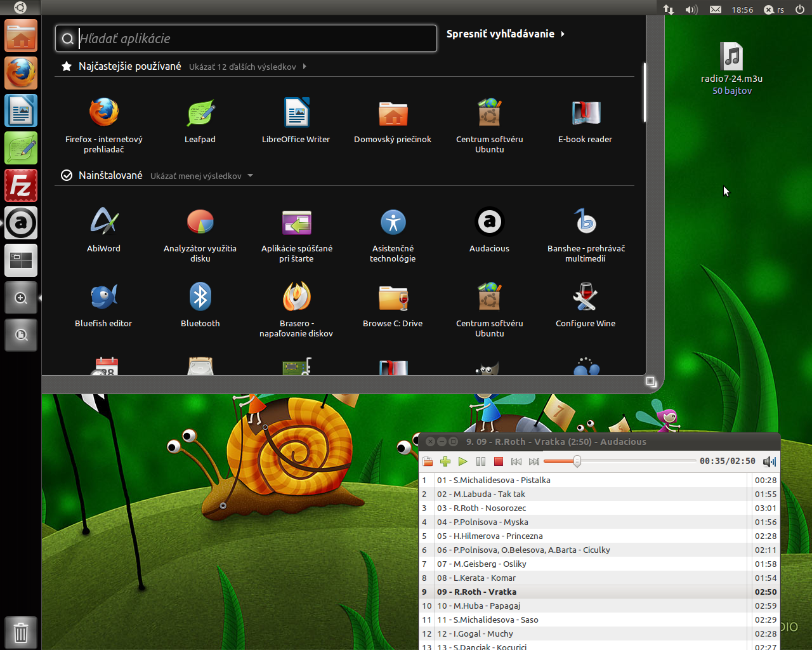Click the Hľadať aplikácie search field
This screenshot has width=812, height=650.
click(x=246, y=38)
